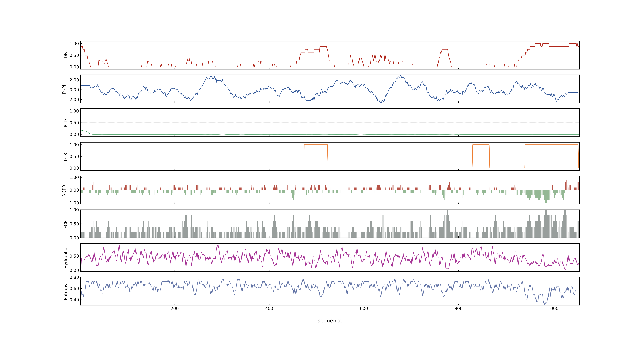Click the tall red NCPR bar near 1030
Screen dimensions: 644x343
click(566, 183)
